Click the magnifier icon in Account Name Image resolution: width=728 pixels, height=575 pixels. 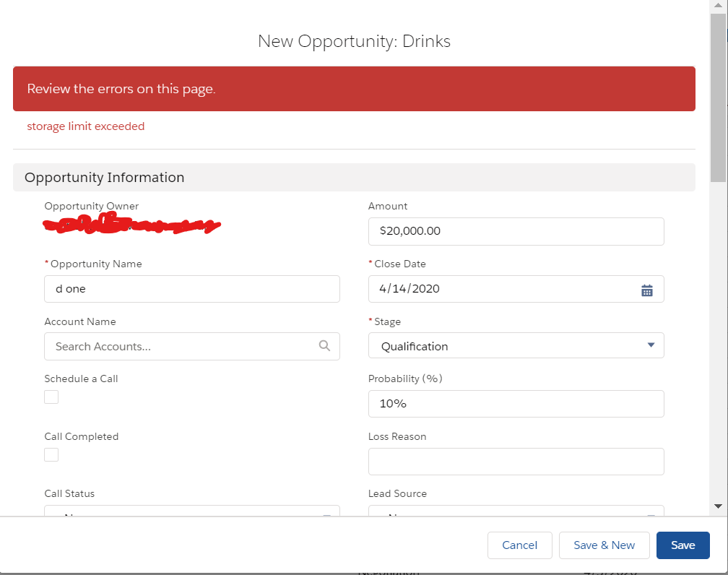coord(324,346)
